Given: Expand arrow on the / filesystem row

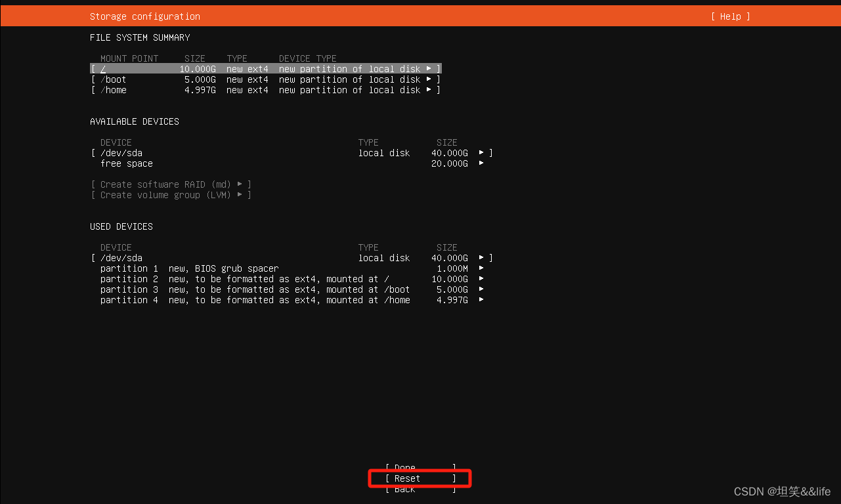Looking at the screenshot, I should click(x=429, y=69).
